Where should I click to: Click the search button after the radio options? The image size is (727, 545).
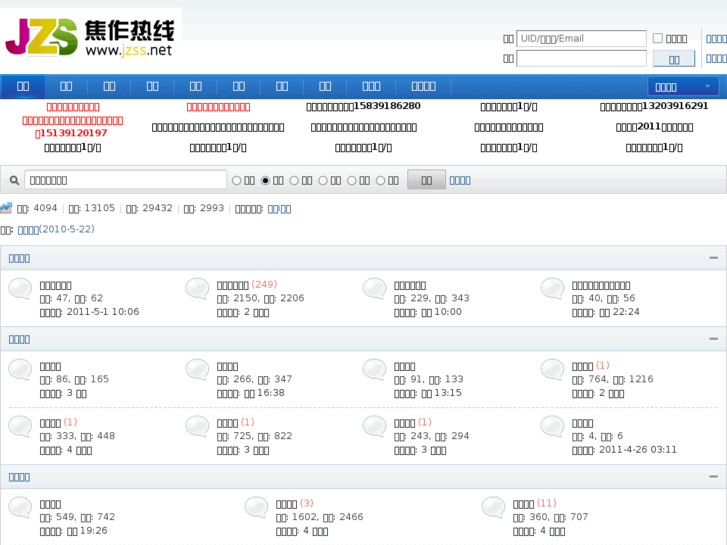pyautogui.click(x=427, y=180)
